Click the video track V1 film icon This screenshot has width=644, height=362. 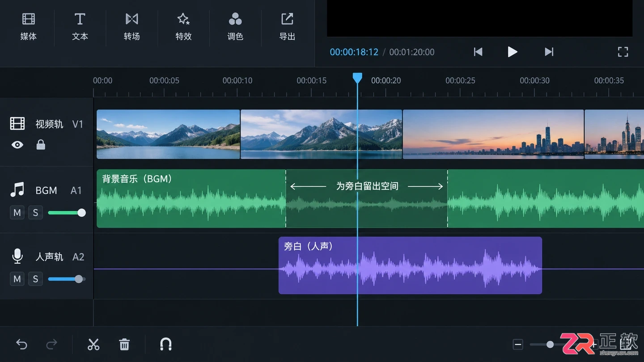17,123
